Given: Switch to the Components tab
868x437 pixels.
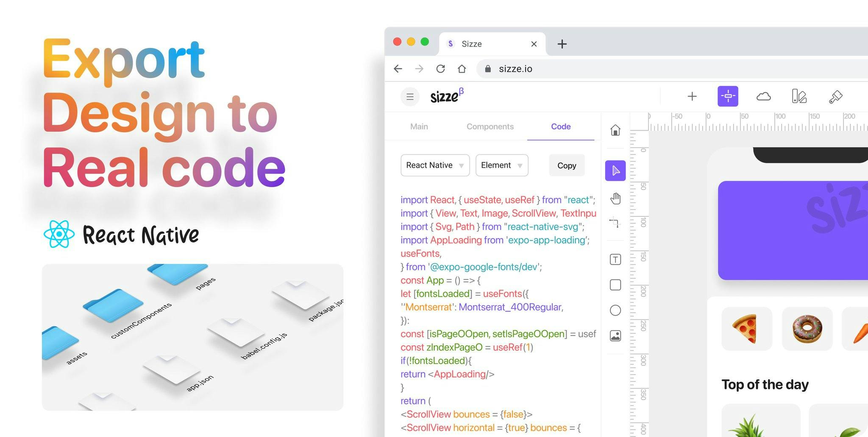Looking at the screenshot, I should 490,126.
